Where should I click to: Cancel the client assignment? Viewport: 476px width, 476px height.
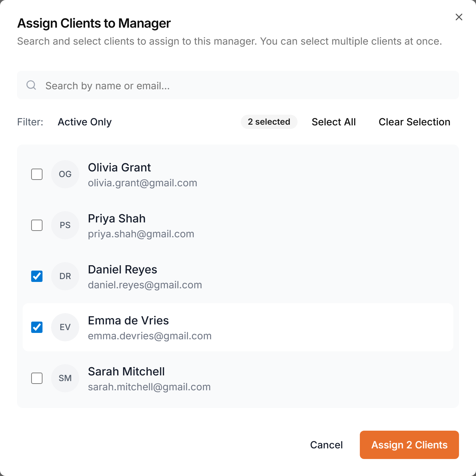[x=327, y=445]
